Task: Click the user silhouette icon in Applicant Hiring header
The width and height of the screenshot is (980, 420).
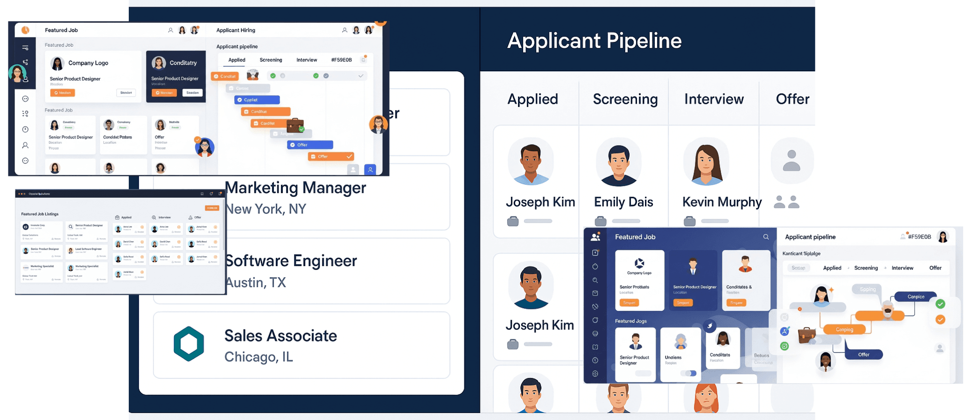Action: coord(345,31)
